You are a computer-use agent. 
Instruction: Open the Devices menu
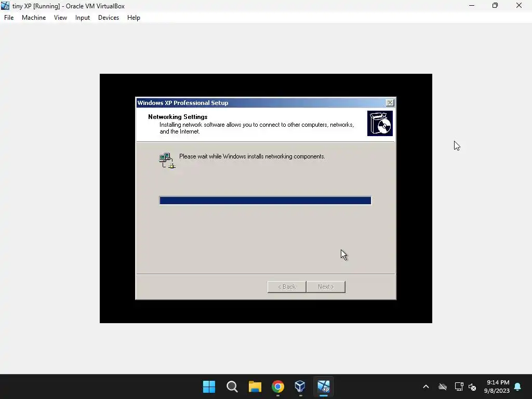(109, 18)
